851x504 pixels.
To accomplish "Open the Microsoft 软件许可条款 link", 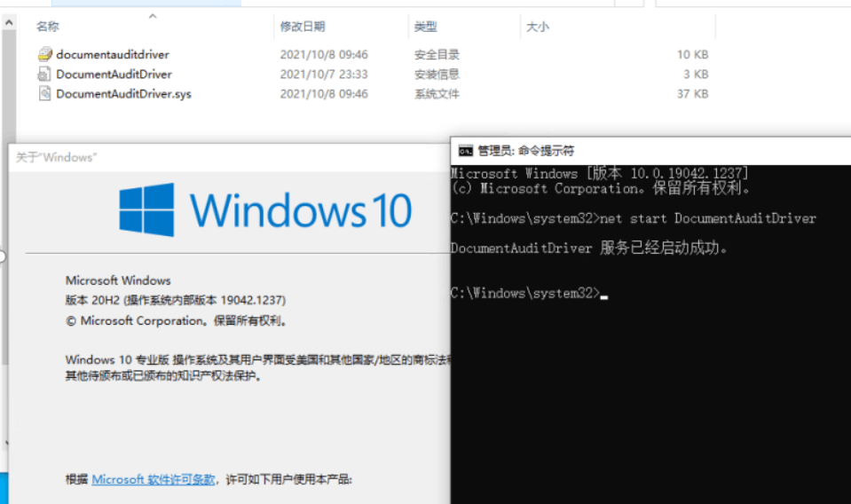I will tap(154, 479).
